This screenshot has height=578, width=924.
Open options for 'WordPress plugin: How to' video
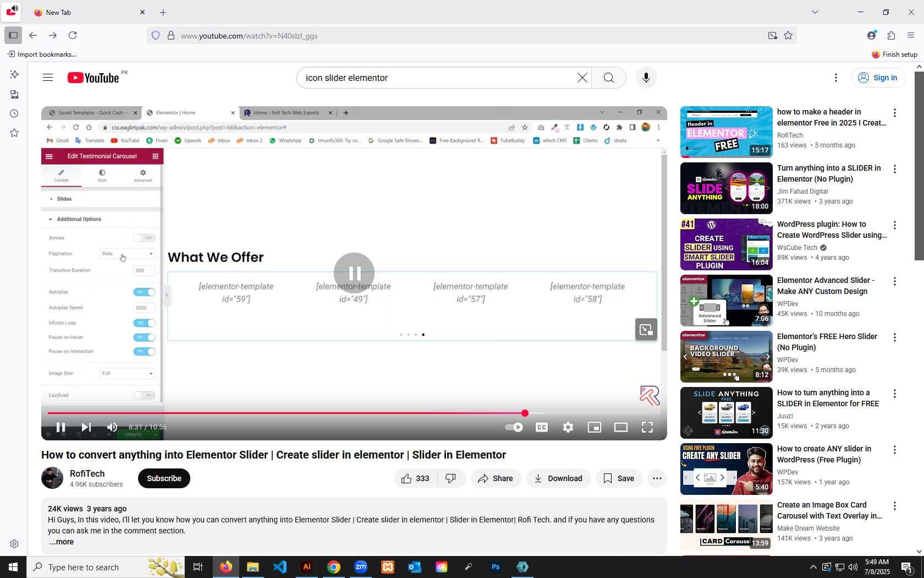[x=895, y=225]
